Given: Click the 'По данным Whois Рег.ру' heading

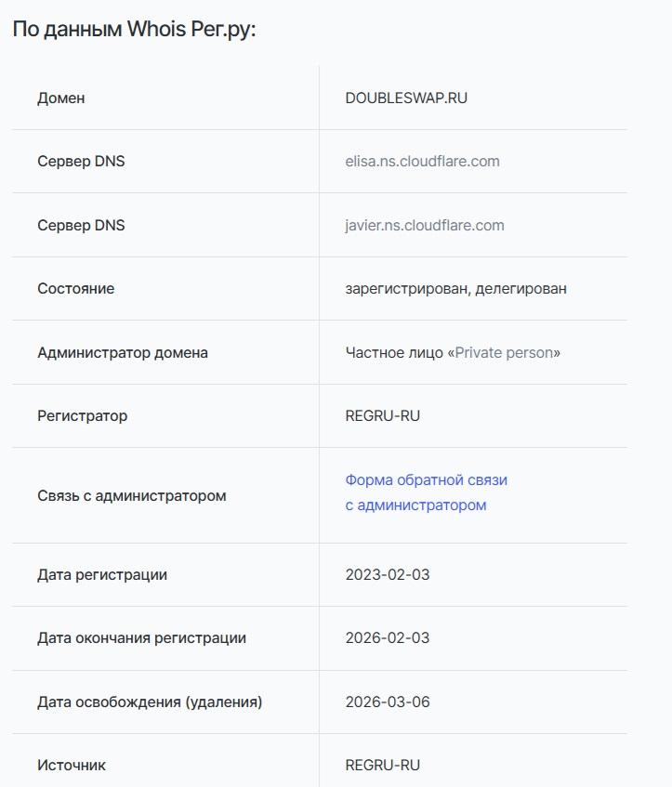Looking at the screenshot, I should (134, 29).
